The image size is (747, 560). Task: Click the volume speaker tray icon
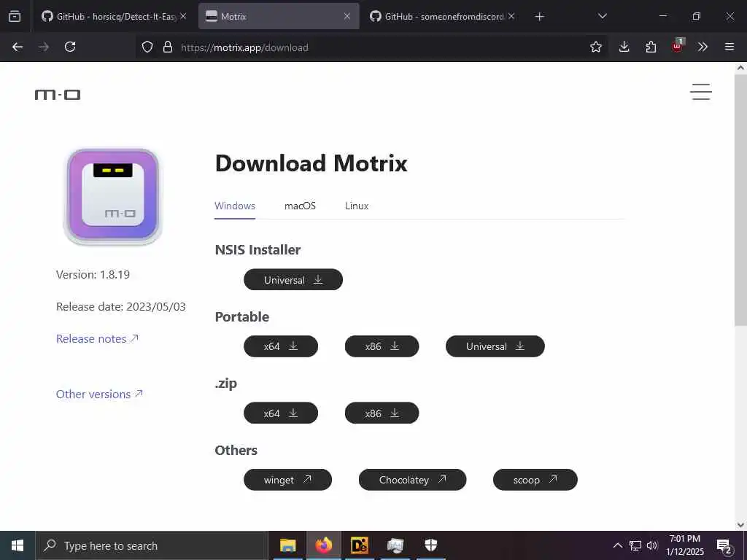(x=652, y=545)
